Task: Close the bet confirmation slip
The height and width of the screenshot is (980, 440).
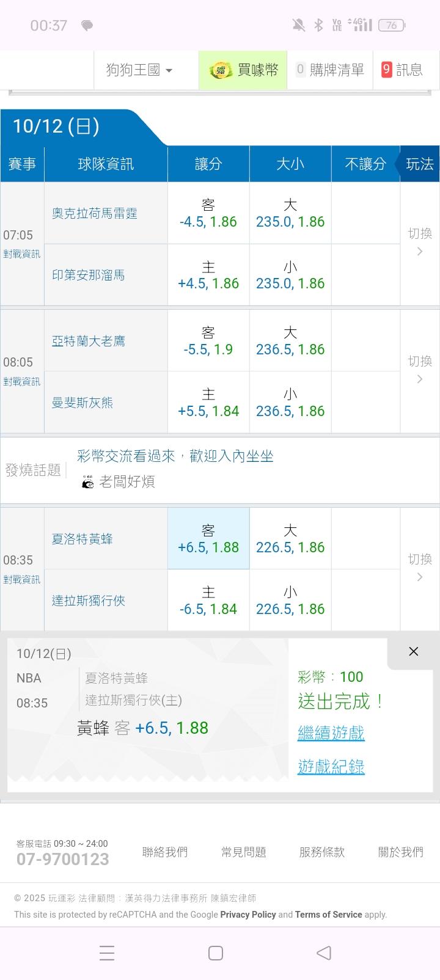Action: click(x=414, y=651)
